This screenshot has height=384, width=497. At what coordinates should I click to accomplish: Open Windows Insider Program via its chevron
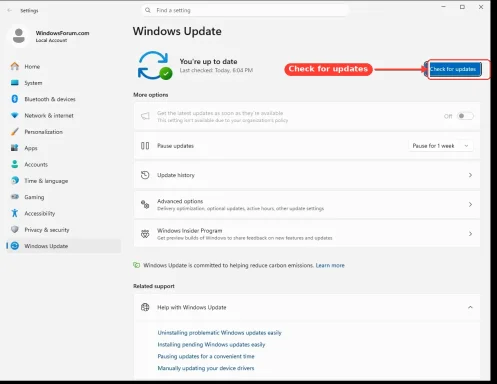[x=470, y=234]
